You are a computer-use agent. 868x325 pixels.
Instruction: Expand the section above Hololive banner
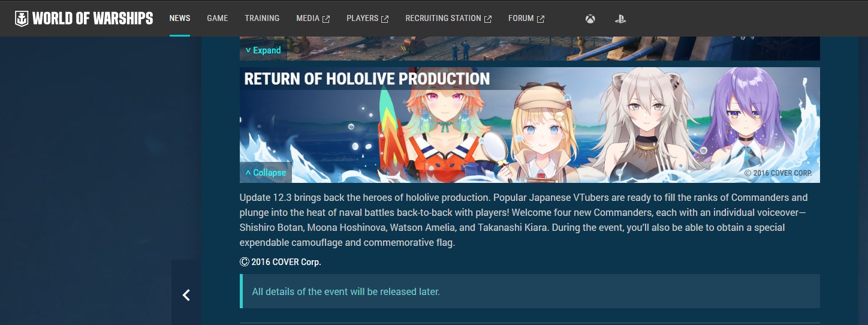coord(263,50)
